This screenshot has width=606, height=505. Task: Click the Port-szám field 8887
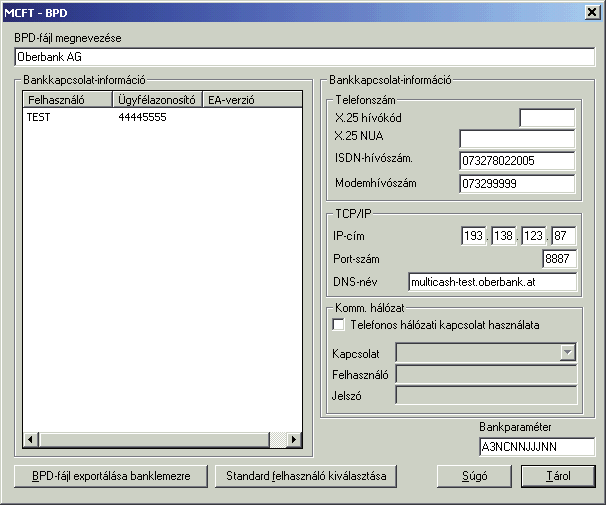(x=559, y=259)
